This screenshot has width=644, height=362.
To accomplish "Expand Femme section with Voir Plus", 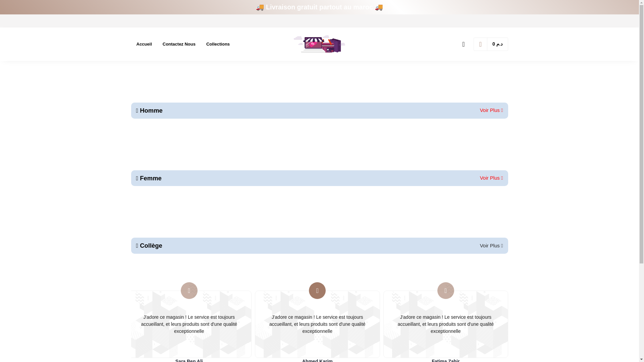I will point(491,178).
